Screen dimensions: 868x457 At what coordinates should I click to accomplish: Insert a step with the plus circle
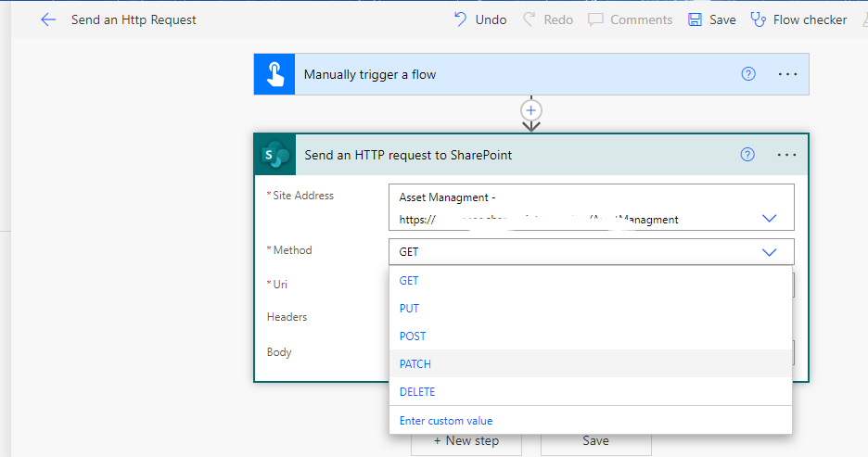tap(530, 110)
